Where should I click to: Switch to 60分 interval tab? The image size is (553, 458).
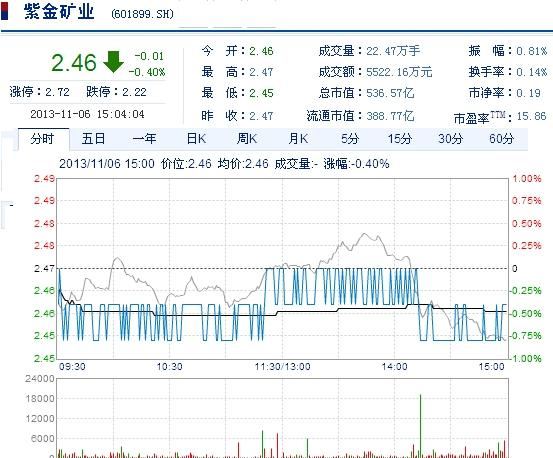click(x=501, y=139)
